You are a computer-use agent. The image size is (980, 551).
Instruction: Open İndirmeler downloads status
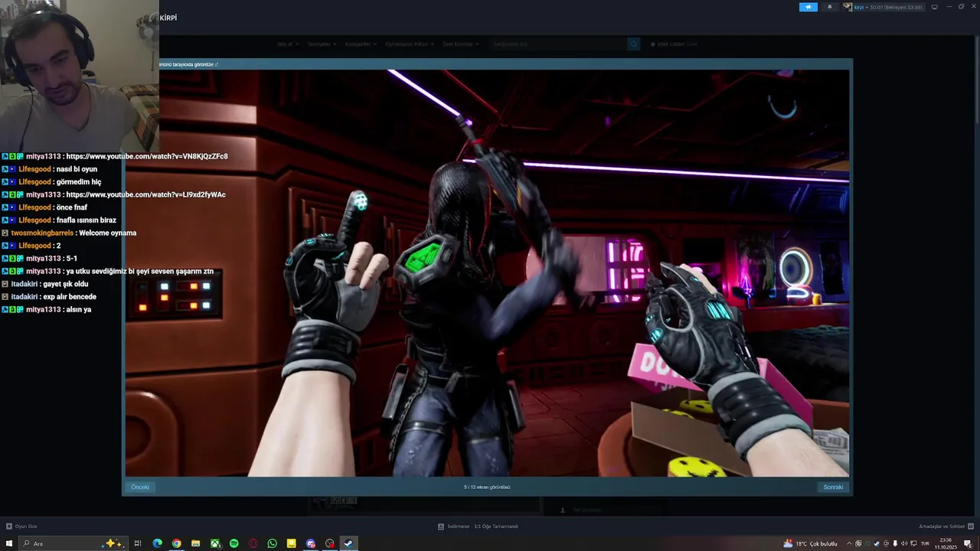(x=479, y=527)
